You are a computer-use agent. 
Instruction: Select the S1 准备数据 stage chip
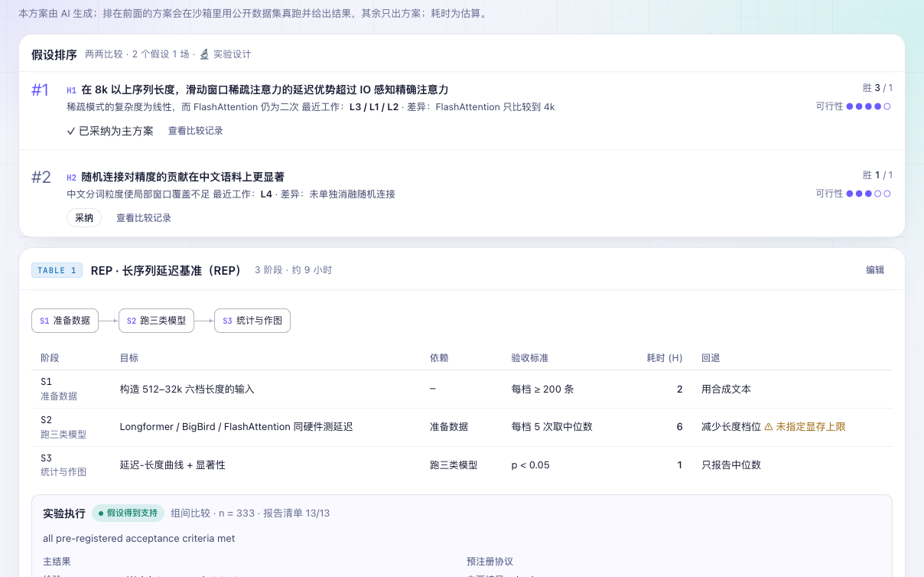[x=65, y=321]
